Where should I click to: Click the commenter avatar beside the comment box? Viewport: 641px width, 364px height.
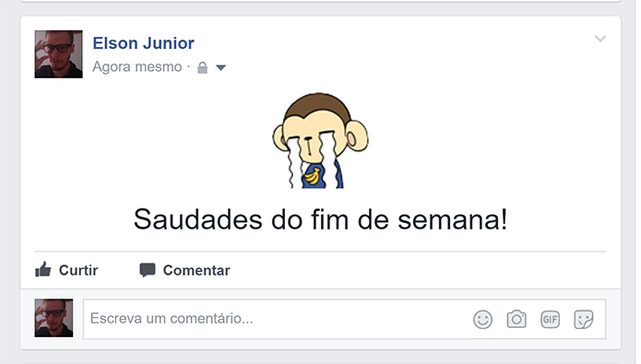(53, 316)
